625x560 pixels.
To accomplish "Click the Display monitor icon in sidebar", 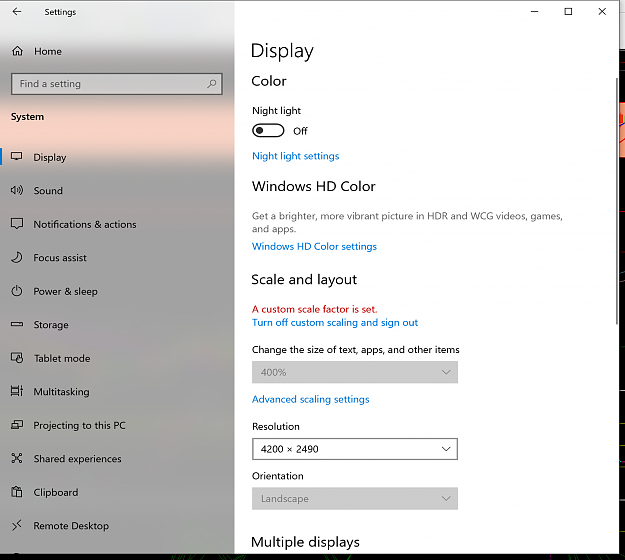I will pos(17,156).
